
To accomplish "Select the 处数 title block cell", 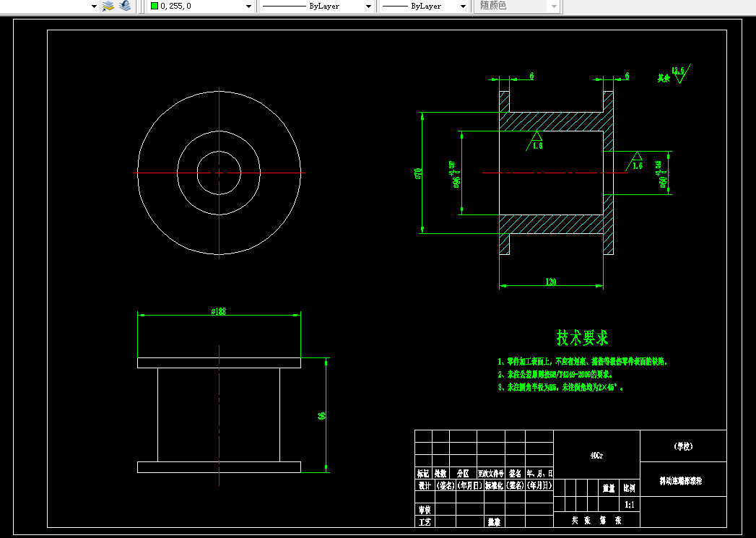I will pos(440,474).
